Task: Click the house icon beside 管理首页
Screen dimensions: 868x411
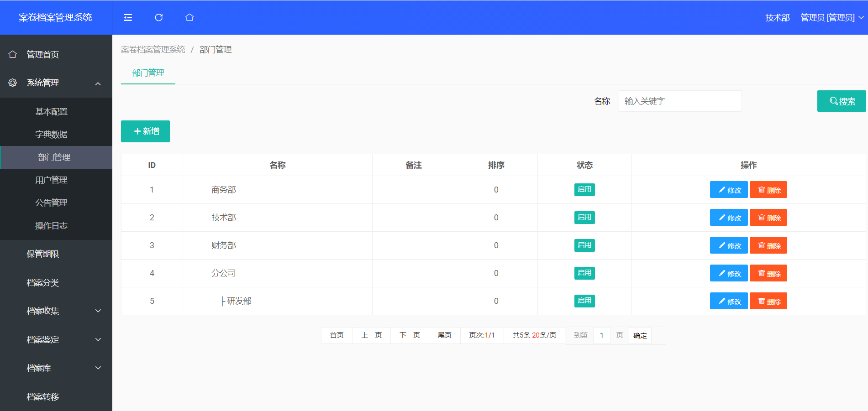Action: (x=13, y=54)
